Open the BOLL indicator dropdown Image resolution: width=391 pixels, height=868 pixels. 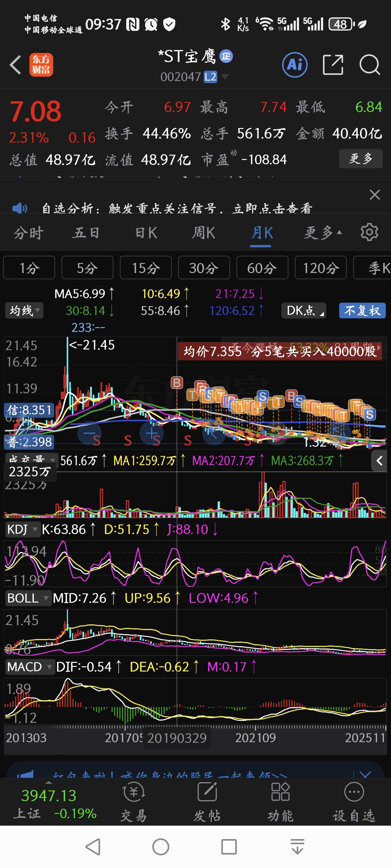click(28, 598)
